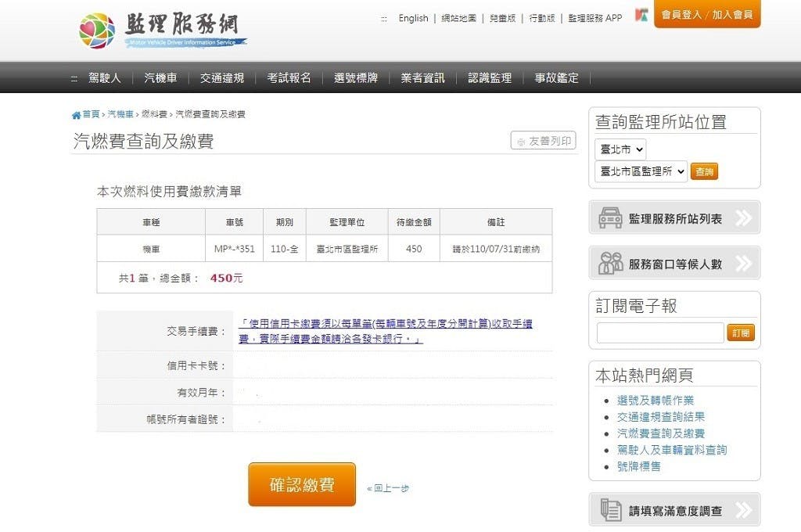The image size is (801, 532).
Task: Click the 訂閱 subscribe button
Action: pyautogui.click(x=740, y=332)
